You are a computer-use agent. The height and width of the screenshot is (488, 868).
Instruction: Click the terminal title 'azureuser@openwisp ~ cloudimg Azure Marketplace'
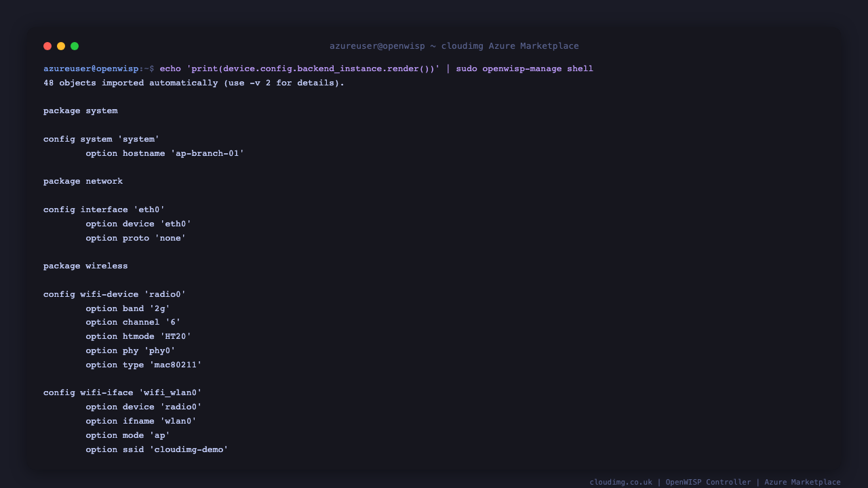(454, 46)
